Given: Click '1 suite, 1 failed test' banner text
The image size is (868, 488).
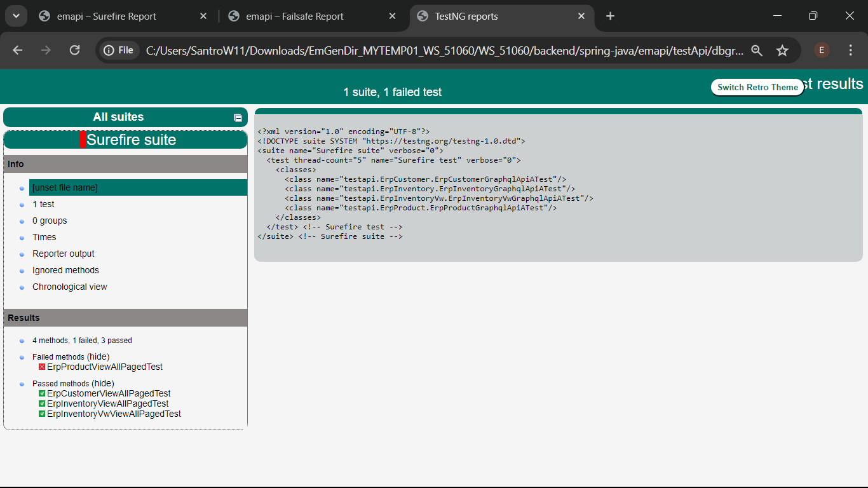Looking at the screenshot, I should coord(392,92).
